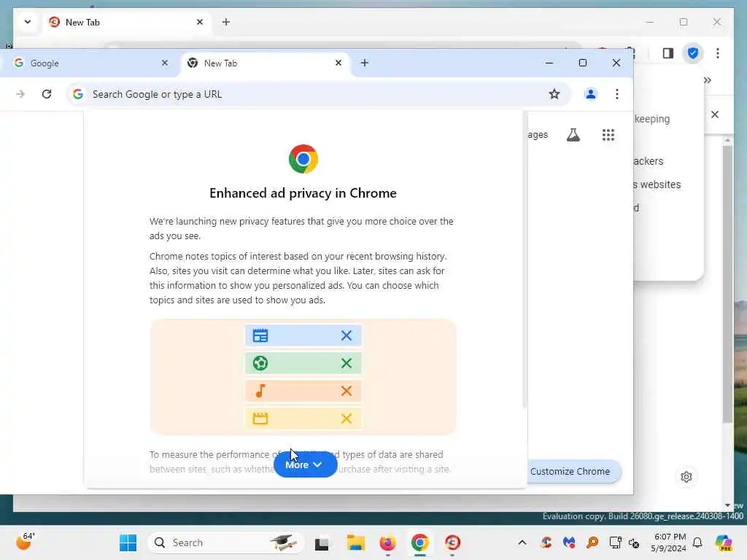The image size is (747, 560).
Task: Remove the news topic with blue X
Action: 347,335
